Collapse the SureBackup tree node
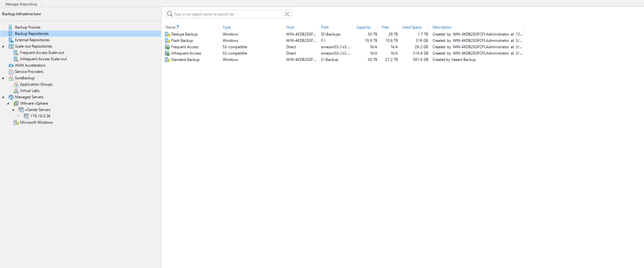This screenshot has height=268, width=644. [3, 78]
